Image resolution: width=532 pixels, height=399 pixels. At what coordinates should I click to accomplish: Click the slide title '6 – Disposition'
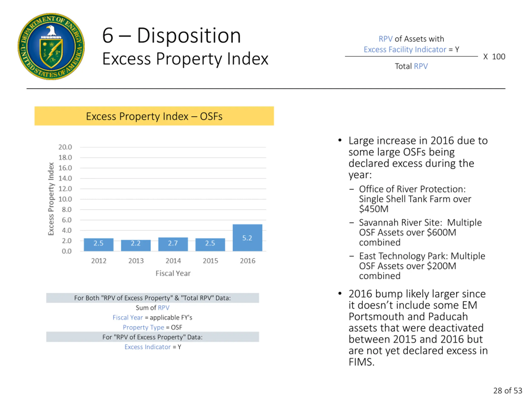(171, 36)
